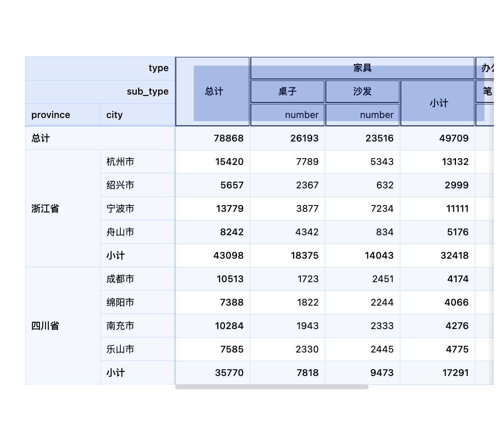This screenshot has height=433, width=504.
Task: Select the 舟山市 row header
Action: tap(138, 232)
